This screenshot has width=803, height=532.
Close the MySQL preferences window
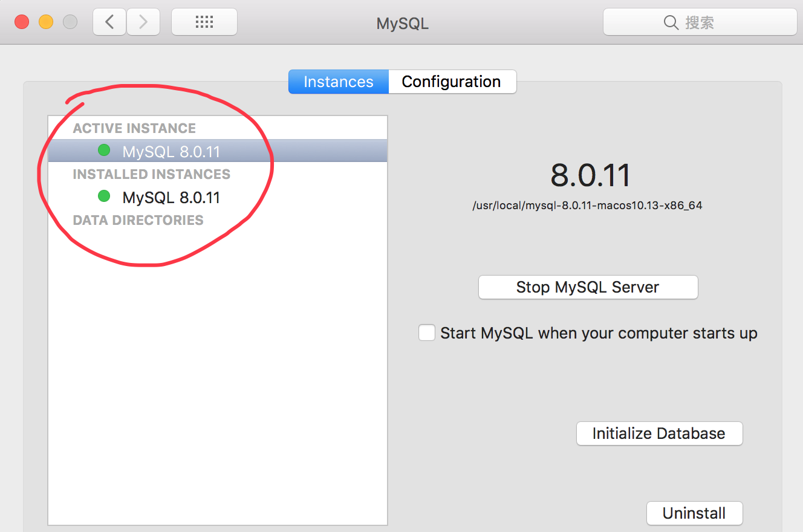coord(22,22)
